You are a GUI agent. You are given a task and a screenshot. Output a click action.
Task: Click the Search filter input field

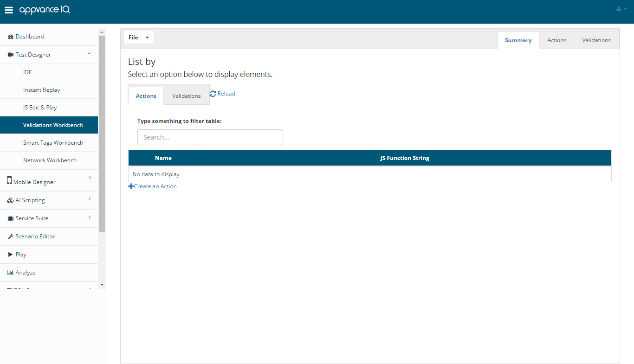[210, 137]
